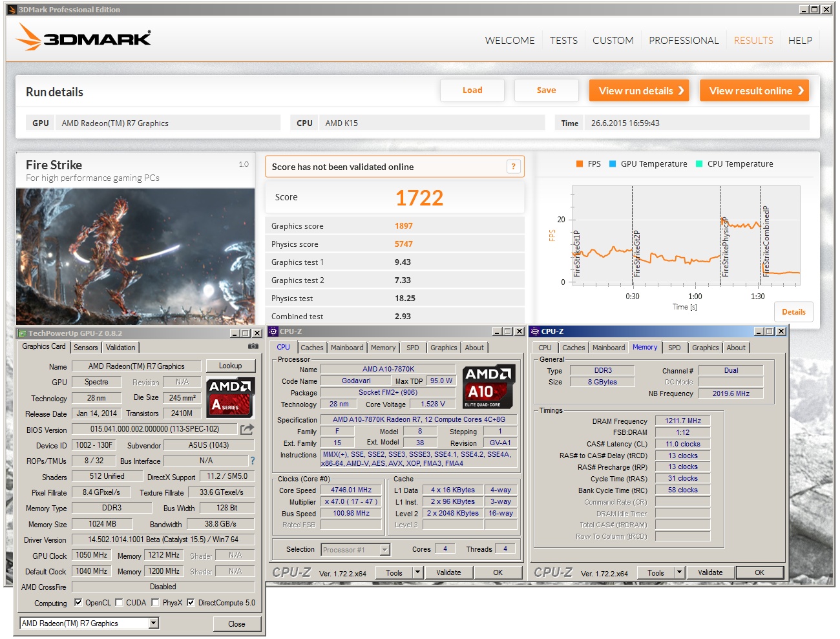Click the Physics score value 5747
Viewport: 840px width, 639px height.
[404, 244]
